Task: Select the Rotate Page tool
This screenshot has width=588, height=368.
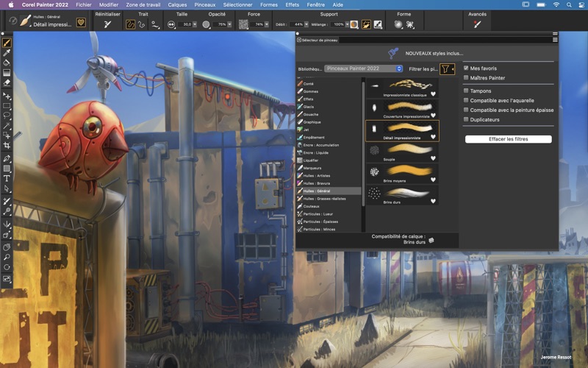Action: (7, 267)
